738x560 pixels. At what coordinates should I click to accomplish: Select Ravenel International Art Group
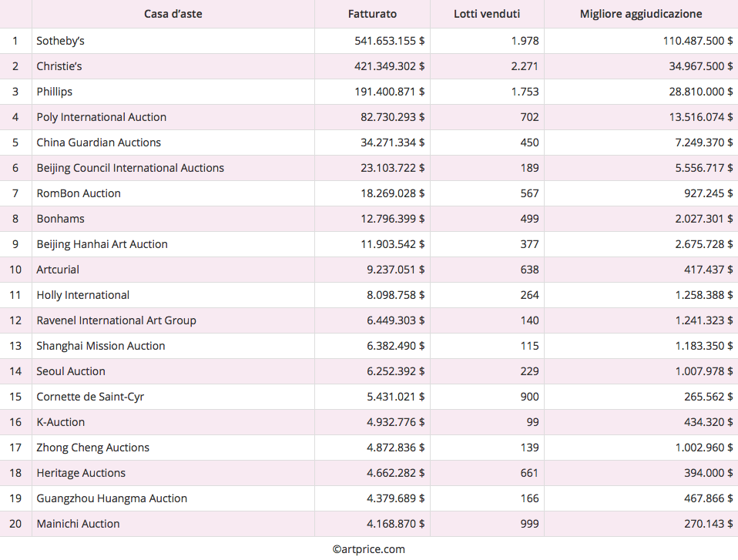(116, 320)
